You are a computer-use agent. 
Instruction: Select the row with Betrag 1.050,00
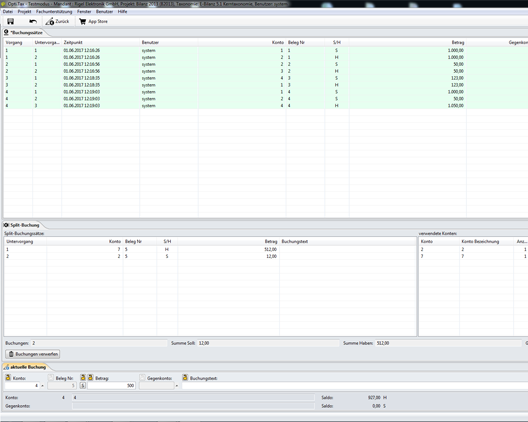click(x=266, y=106)
